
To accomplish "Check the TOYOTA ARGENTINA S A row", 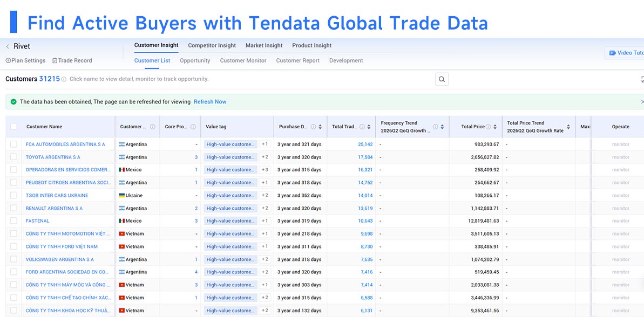I will point(13,157).
